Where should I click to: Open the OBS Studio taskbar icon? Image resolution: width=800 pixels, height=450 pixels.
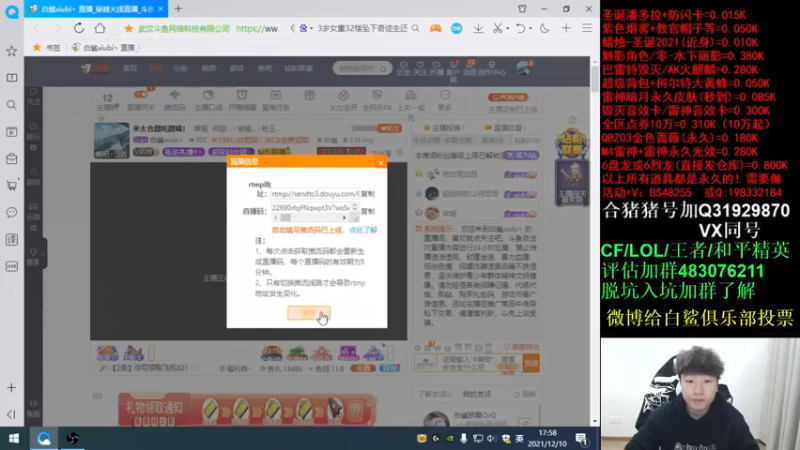tap(72, 438)
